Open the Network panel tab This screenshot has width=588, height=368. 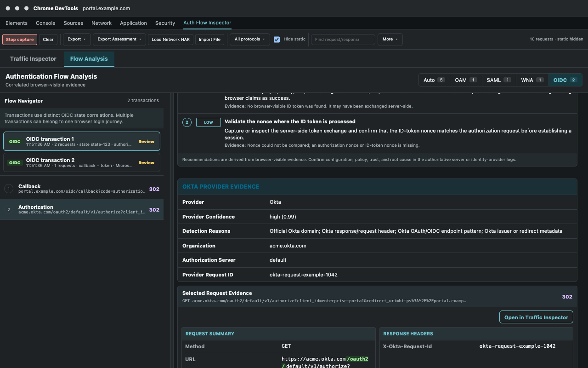click(102, 23)
